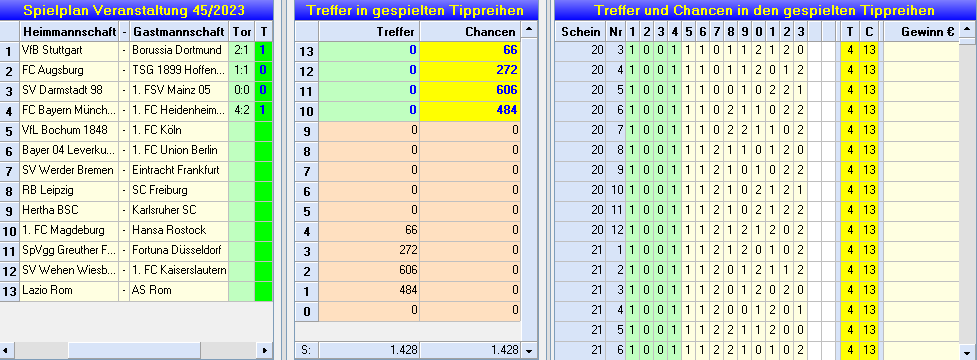This screenshot has width=977, height=360.
Task: Click the 2:1 score cell
Action: (241, 50)
